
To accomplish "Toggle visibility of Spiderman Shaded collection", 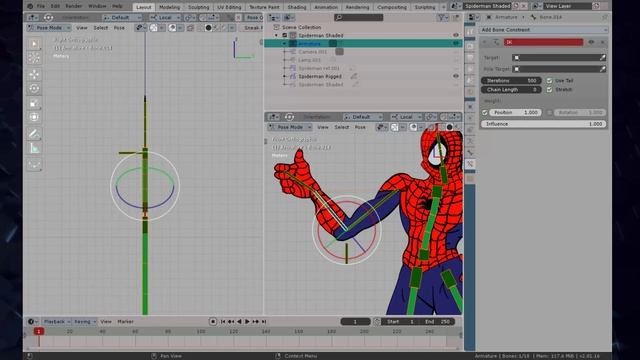I will (456, 35).
